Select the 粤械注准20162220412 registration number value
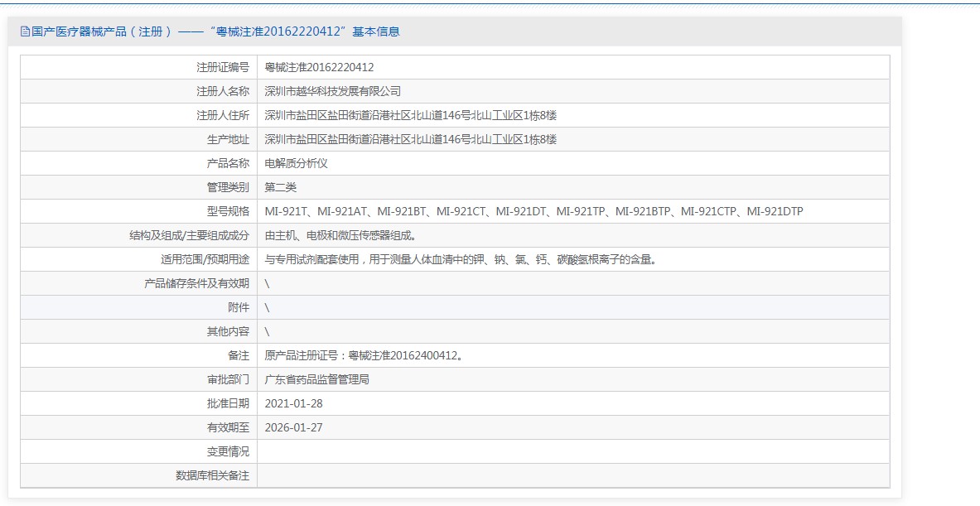 click(320, 67)
